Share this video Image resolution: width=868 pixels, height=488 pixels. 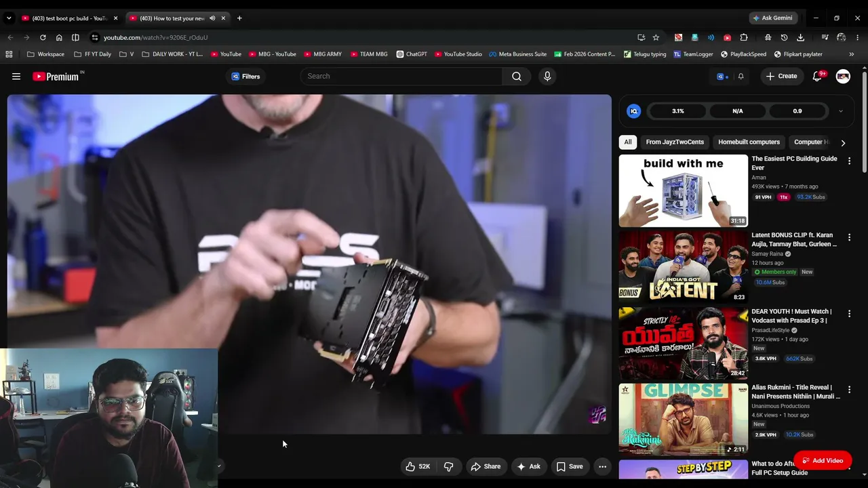[486, 466]
